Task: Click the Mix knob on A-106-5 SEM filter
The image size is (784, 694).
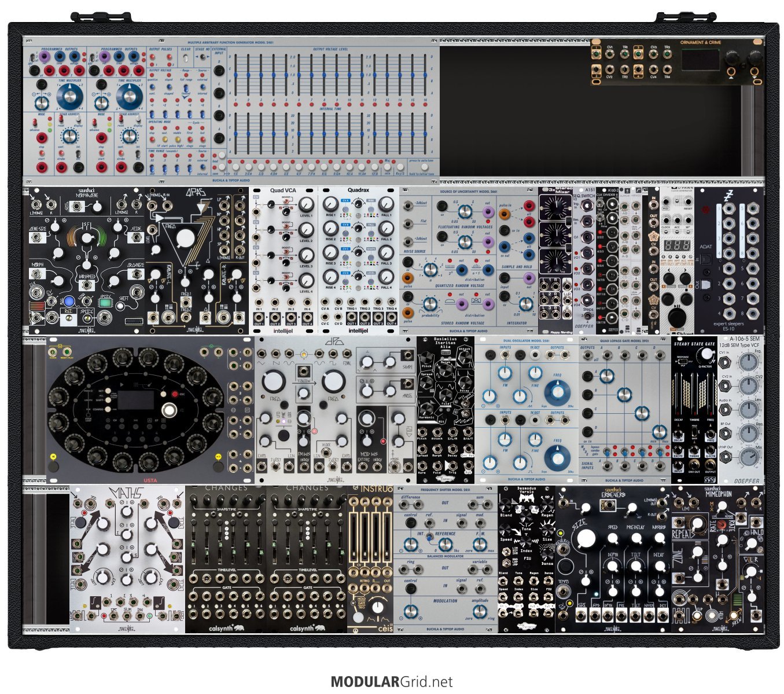Action: [748, 457]
